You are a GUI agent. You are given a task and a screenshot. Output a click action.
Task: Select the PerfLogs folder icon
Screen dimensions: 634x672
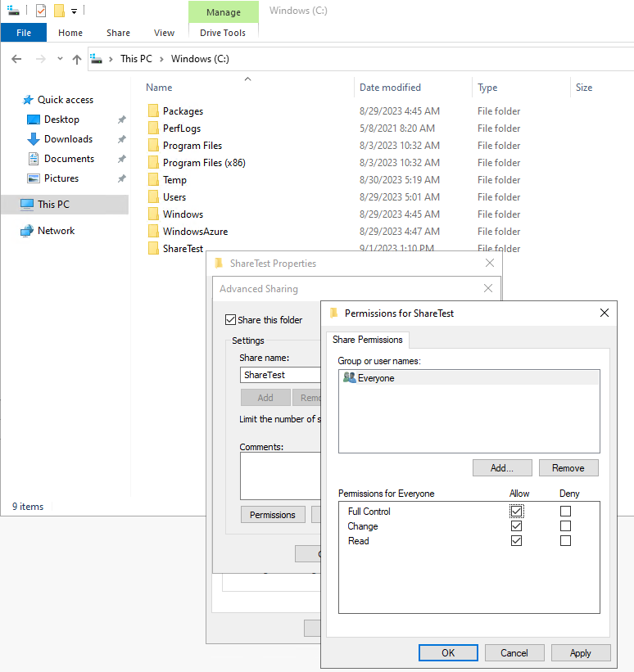(x=153, y=129)
